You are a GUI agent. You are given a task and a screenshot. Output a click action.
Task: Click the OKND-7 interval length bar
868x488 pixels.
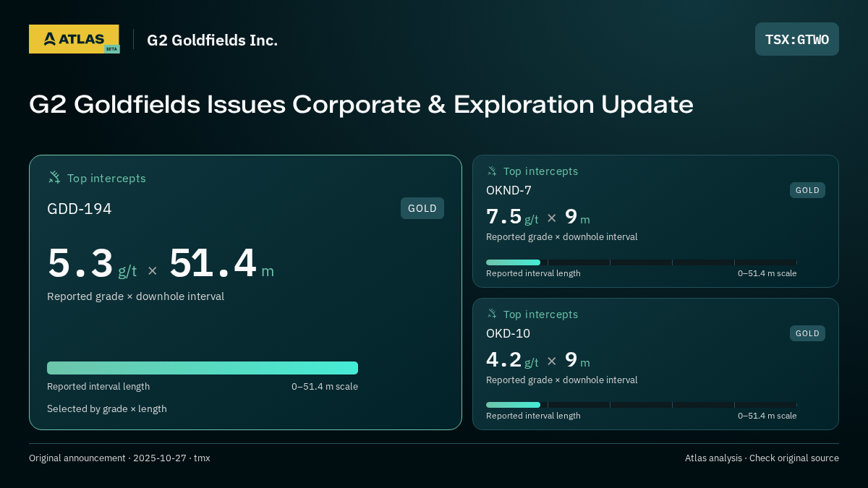pyautogui.click(x=642, y=262)
